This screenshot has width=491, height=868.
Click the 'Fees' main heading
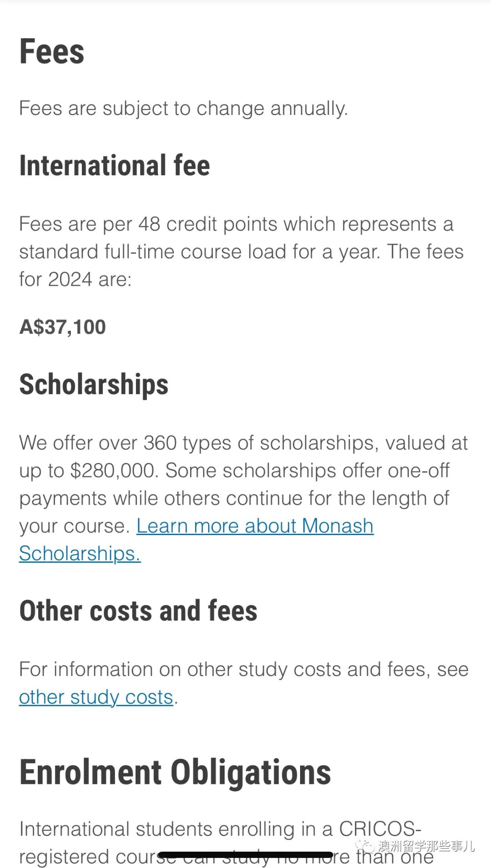click(x=52, y=51)
